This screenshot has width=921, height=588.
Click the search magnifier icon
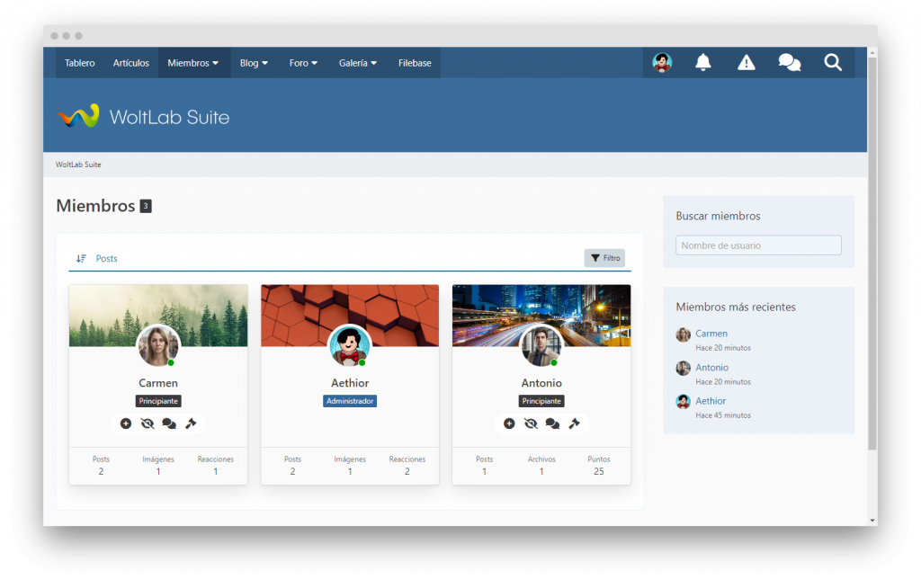coord(833,62)
